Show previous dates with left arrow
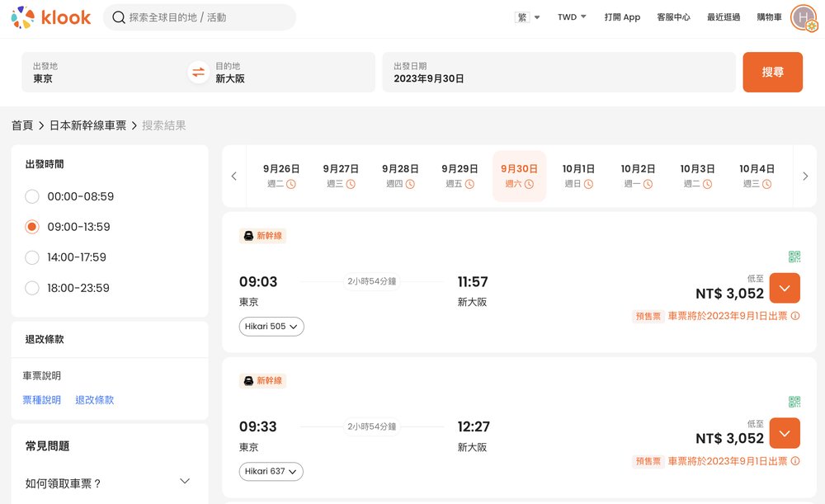This screenshot has width=825, height=504. coord(234,176)
